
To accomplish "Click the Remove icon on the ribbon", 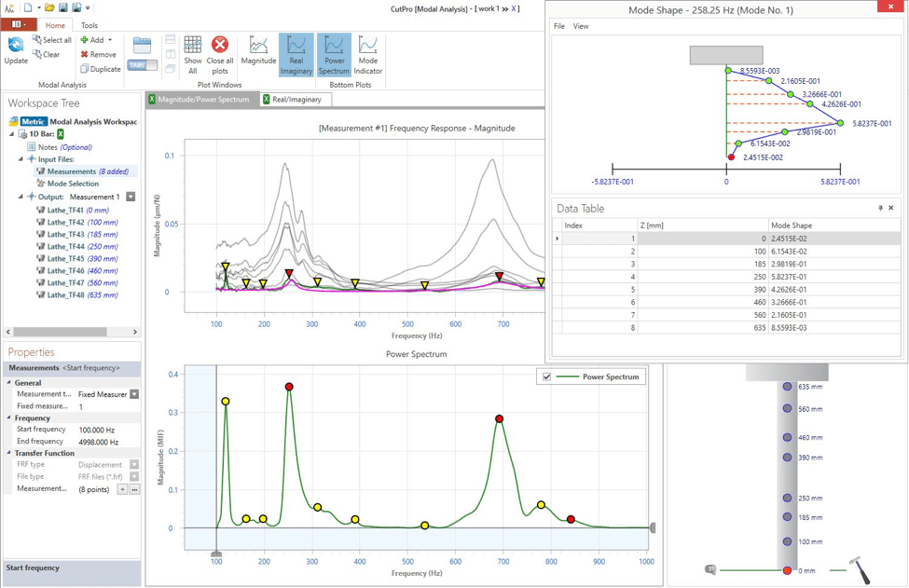I will pyautogui.click(x=86, y=54).
